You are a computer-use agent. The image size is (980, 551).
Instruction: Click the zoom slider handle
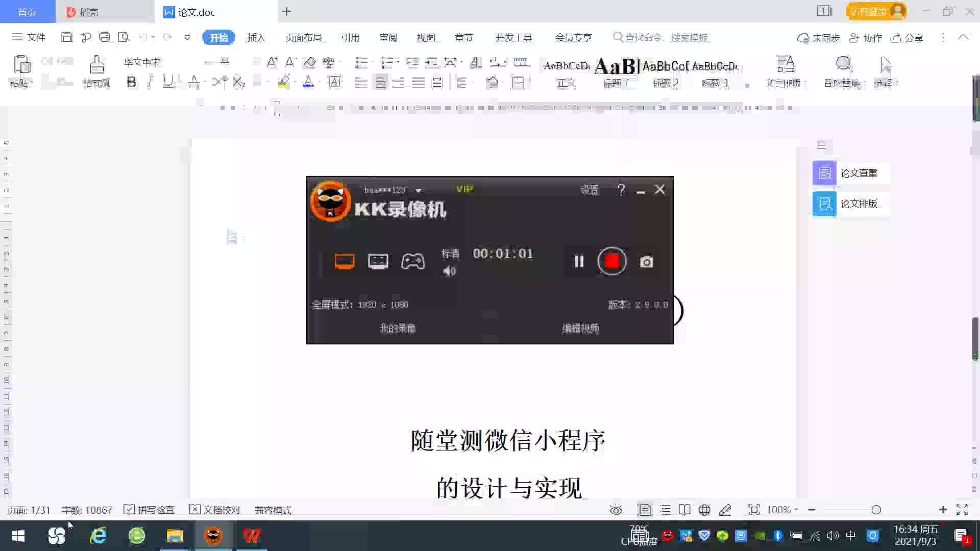point(876,510)
